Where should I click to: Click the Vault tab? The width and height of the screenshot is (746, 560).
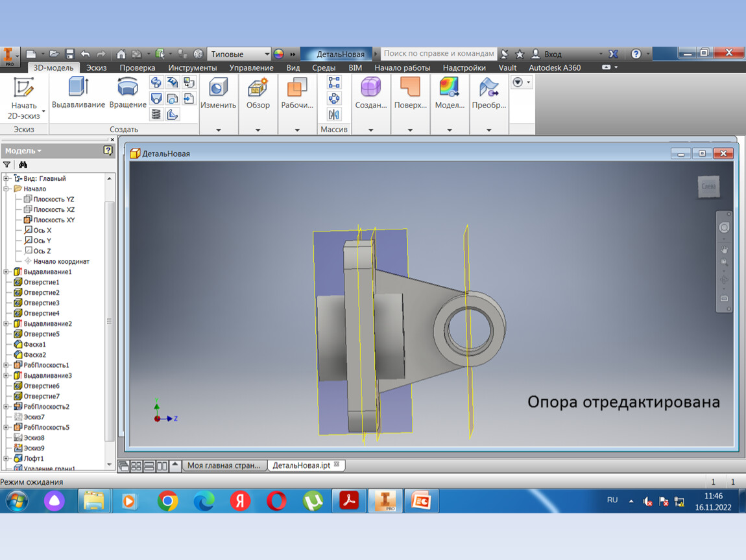(507, 67)
